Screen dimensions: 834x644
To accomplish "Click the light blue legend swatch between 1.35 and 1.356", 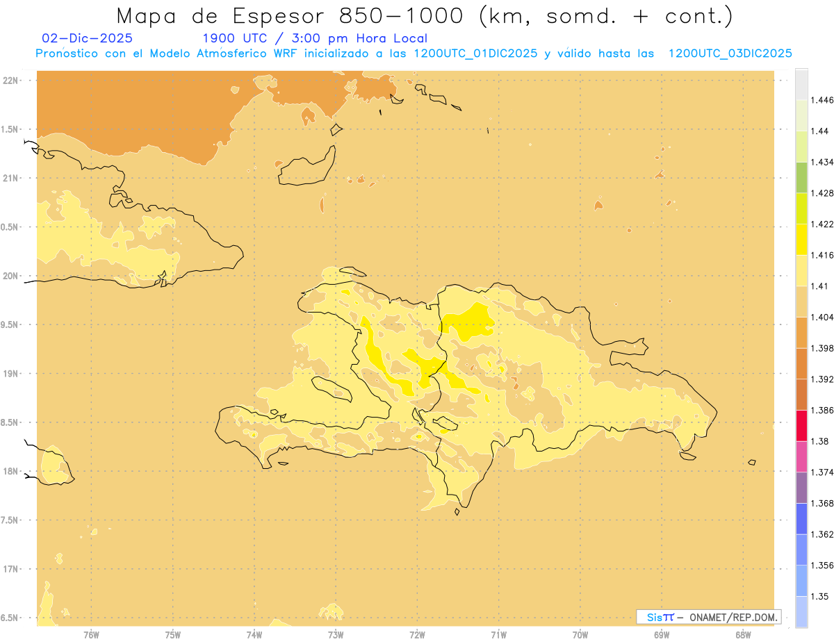I will pyautogui.click(x=801, y=581).
